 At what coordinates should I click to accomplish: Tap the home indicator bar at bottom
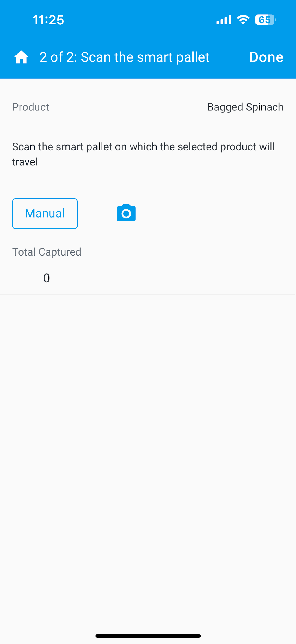click(148, 636)
